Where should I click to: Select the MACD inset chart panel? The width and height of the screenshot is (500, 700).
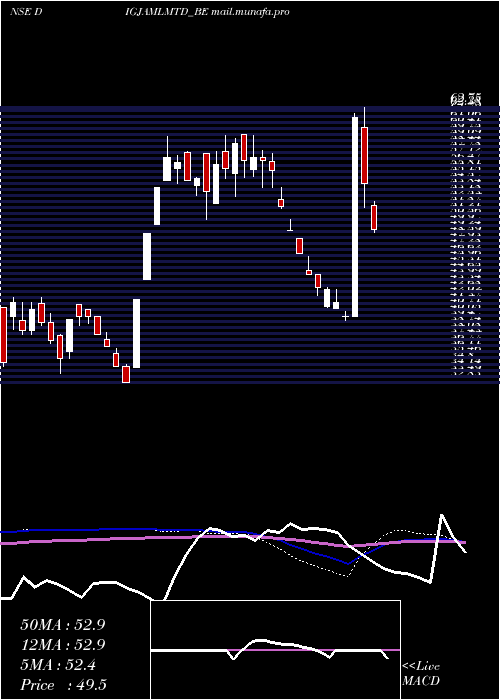point(275,650)
